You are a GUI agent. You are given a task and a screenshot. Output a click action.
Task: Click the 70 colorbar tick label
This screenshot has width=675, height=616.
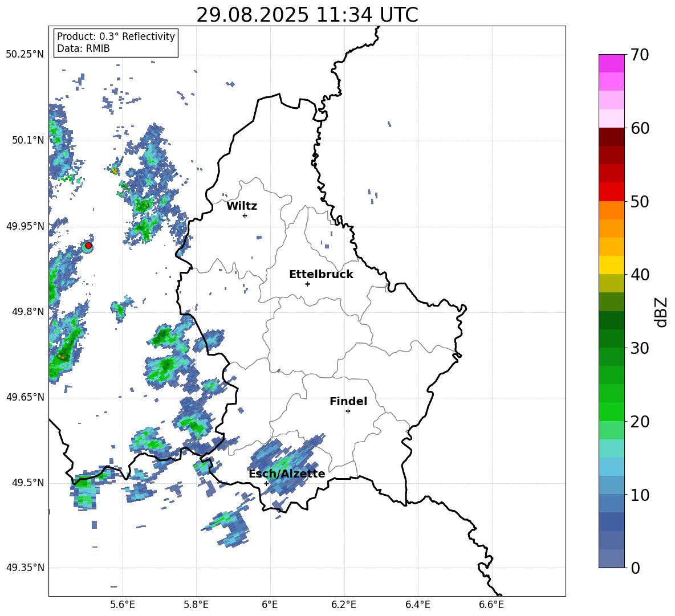(x=640, y=55)
